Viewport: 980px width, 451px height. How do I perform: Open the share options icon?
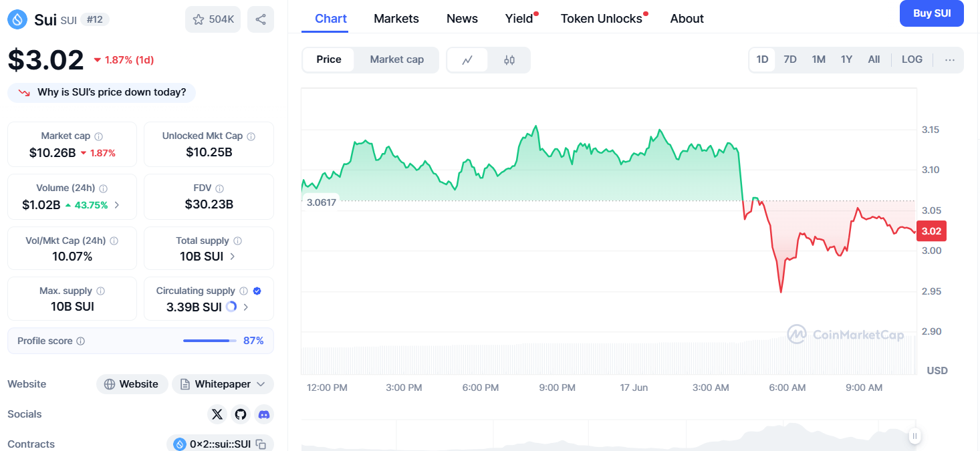tap(261, 19)
